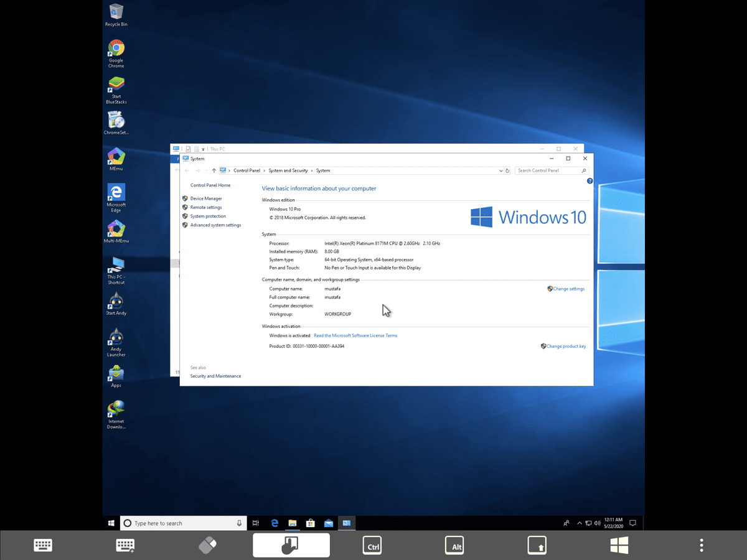Screen dimensions: 747x560
Task: Click Change product key link
Action: click(566, 346)
